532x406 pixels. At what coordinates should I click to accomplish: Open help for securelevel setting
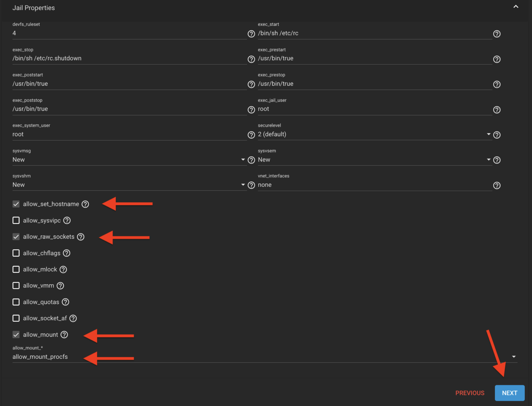[497, 135]
